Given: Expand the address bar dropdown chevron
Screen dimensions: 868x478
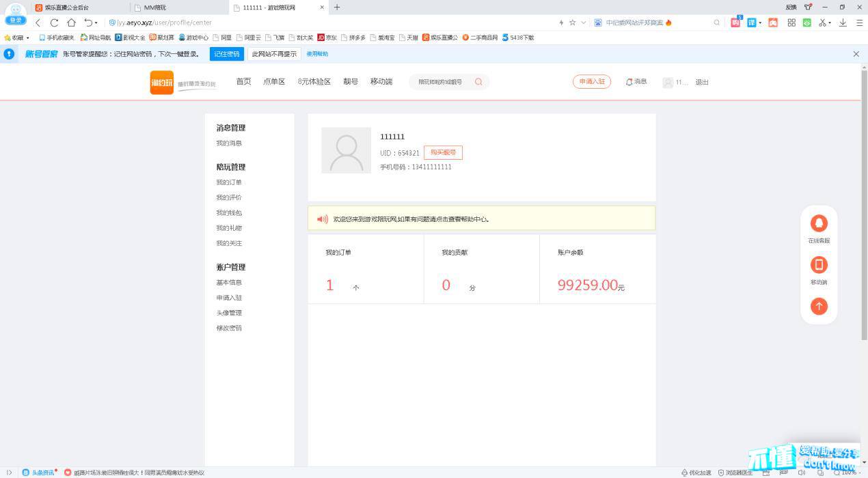Looking at the screenshot, I should coord(583,23).
